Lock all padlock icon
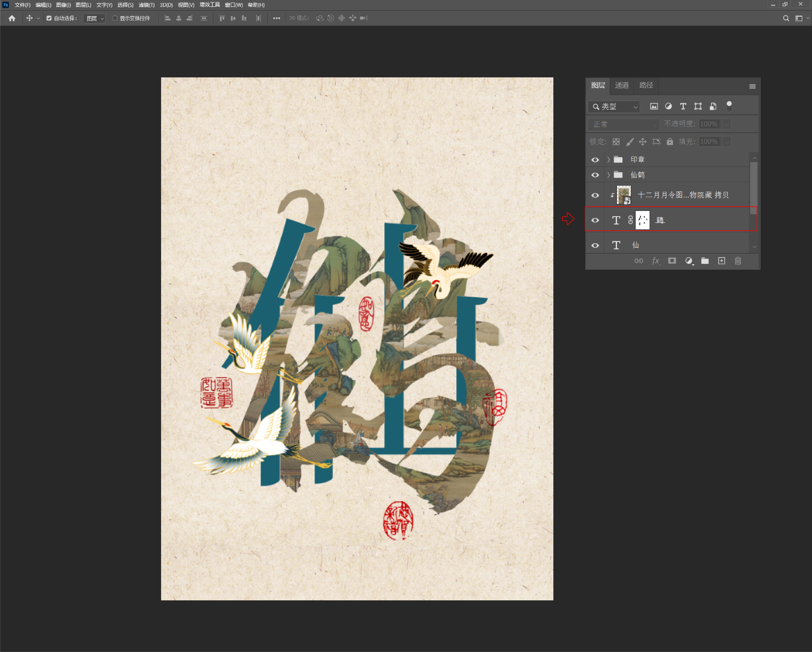The height and width of the screenshot is (652, 812). coord(670,142)
